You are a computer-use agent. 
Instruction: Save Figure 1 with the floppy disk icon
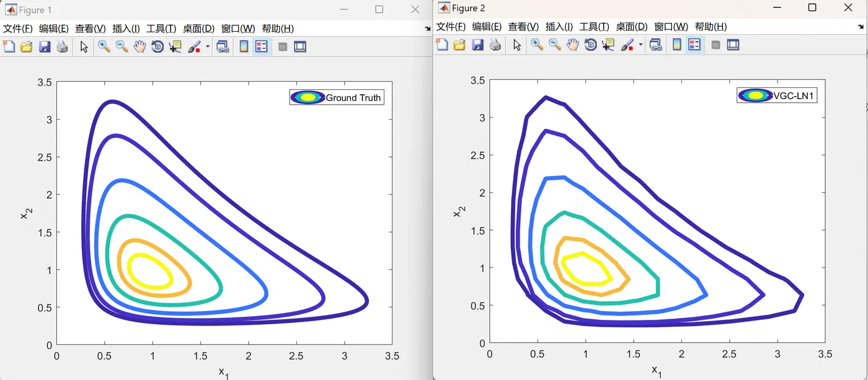coord(44,46)
